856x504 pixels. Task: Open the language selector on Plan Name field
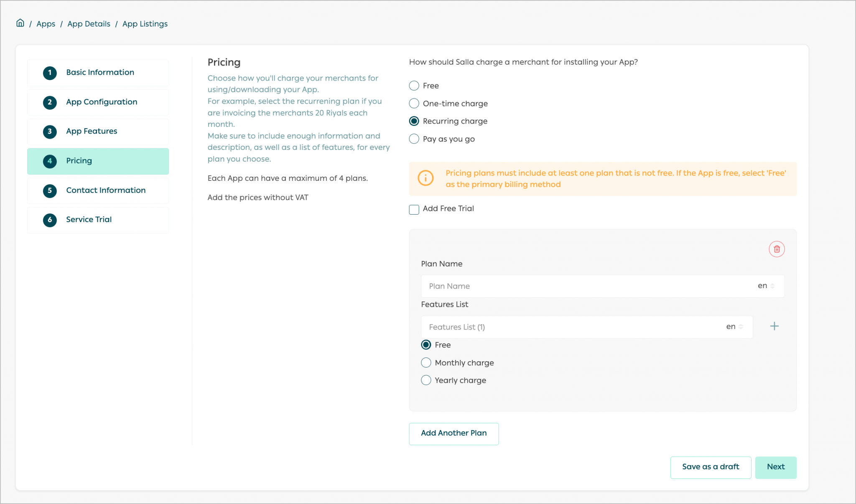point(764,286)
